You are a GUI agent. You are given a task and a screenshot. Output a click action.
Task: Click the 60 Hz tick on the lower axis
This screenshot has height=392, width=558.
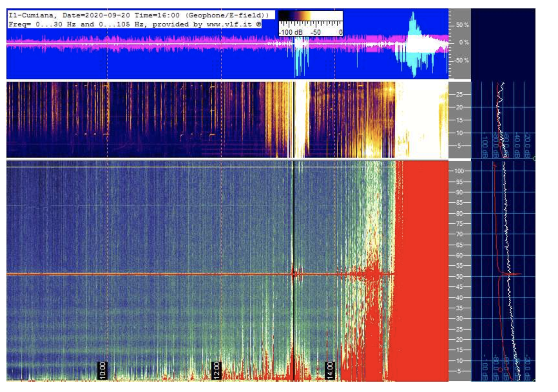tap(459, 255)
